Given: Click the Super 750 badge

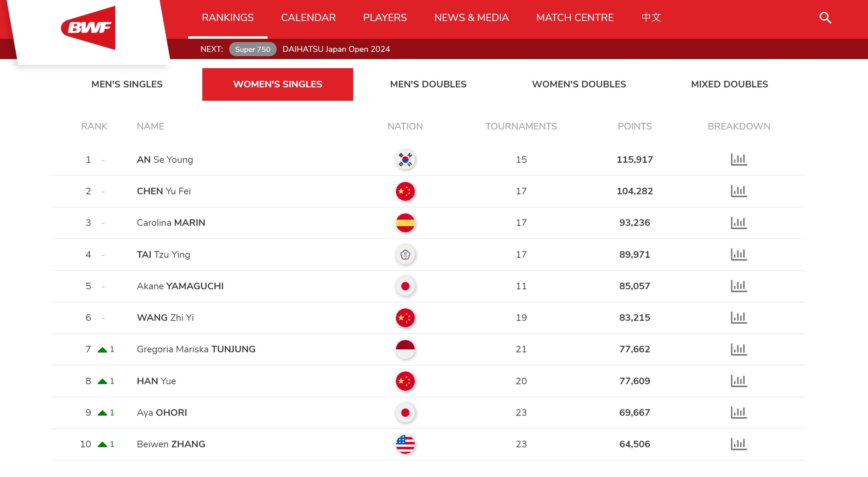Looking at the screenshot, I should click(x=252, y=49).
